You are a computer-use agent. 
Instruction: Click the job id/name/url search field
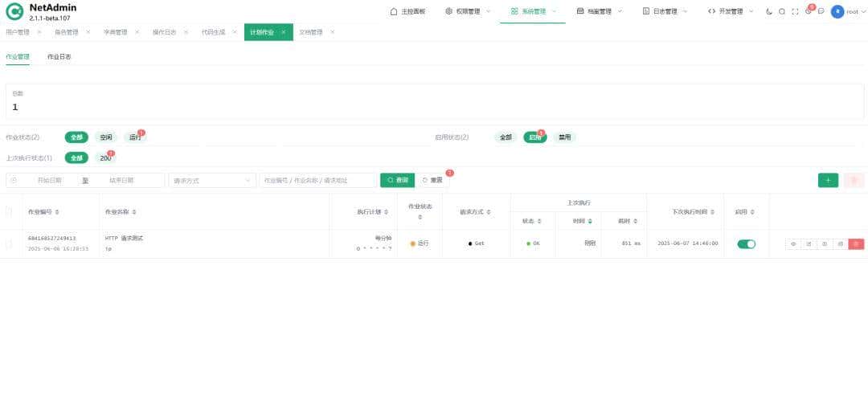pyautogui.click(x=317, y=181)
